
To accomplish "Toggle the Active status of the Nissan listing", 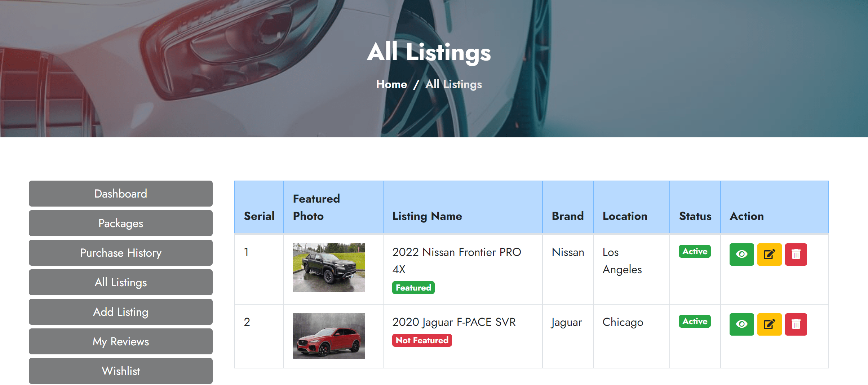I will (694, 251).
